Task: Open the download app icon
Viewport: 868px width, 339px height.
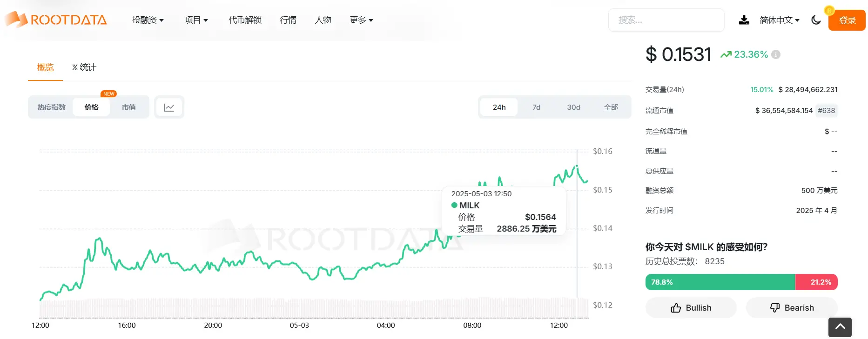Action: click(x=744, y=20)
